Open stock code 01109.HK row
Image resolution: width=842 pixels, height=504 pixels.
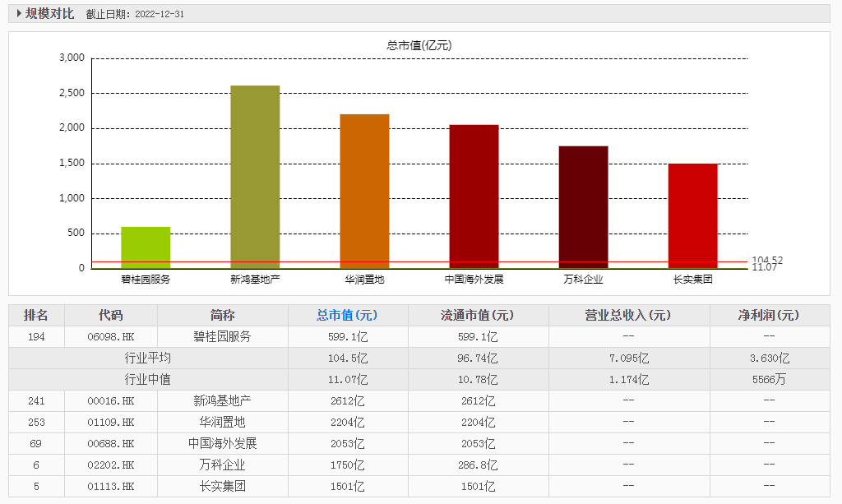(x=419, y=423)
